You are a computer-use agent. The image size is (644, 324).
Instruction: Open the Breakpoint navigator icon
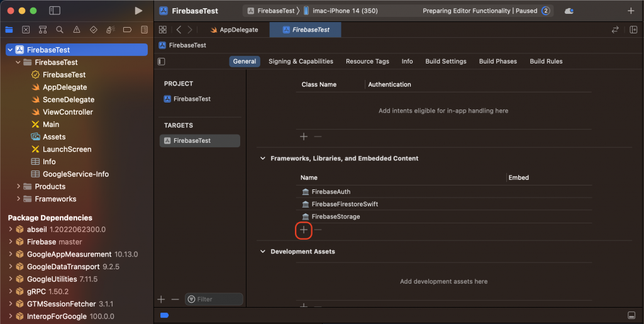(127, 30)
